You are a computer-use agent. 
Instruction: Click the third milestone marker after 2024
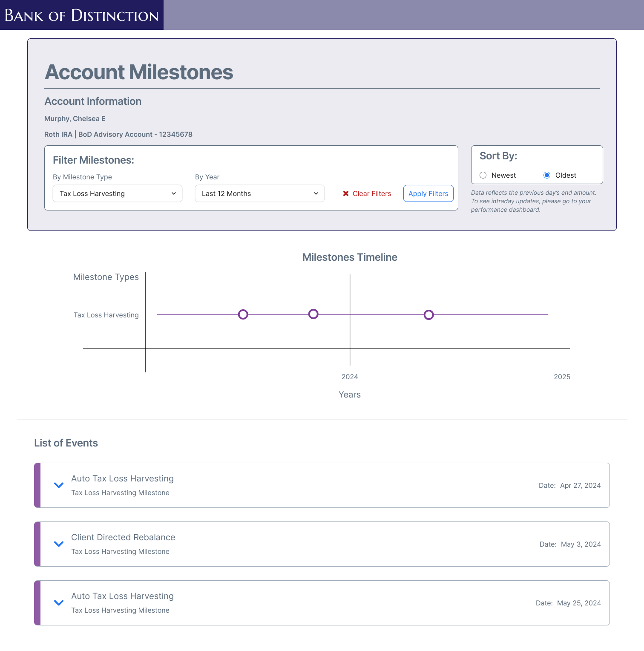pos(428,315)
